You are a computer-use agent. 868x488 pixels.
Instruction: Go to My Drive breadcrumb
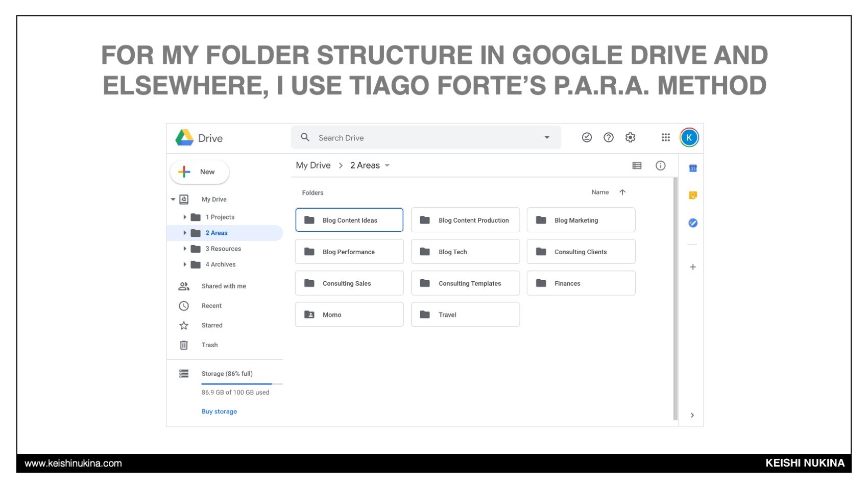(313, 165)
